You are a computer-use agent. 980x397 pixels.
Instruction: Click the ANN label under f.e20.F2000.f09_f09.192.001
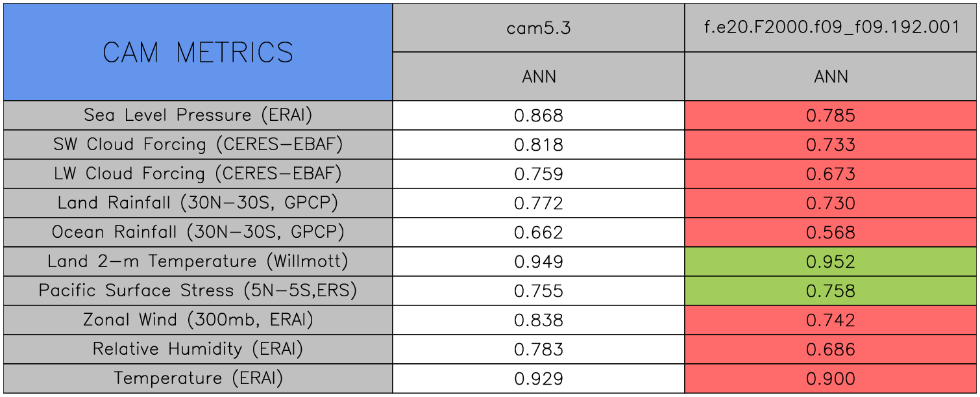[x=831, y=77]
